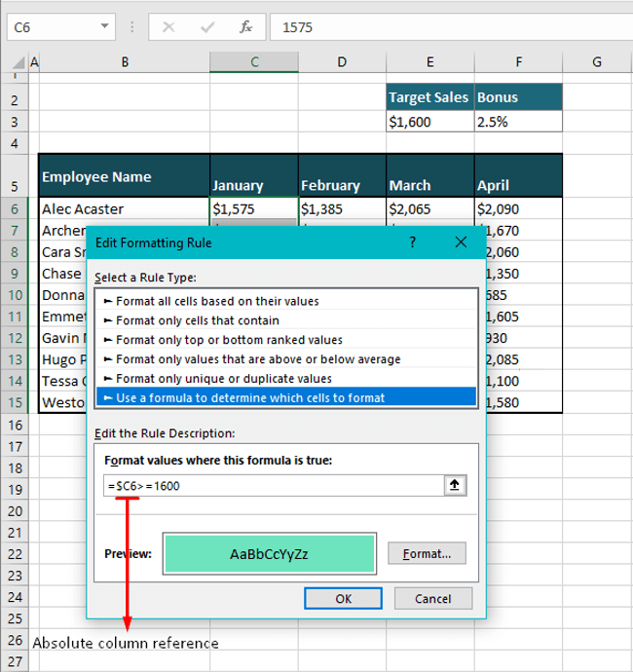Open the Name Box dropdown arrow
Viewport: 633px width, 672px height.
click(x=104, y=26)
